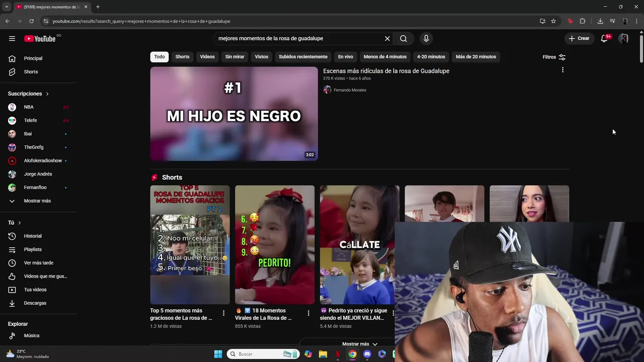Open the Chrome extensions puzzle icon

[x=583, y=21]
